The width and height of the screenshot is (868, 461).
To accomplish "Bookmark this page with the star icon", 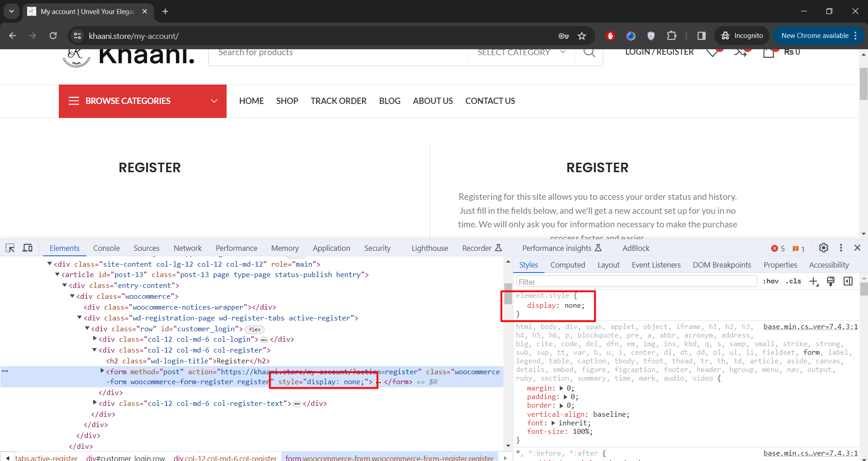I will point(582,36).
